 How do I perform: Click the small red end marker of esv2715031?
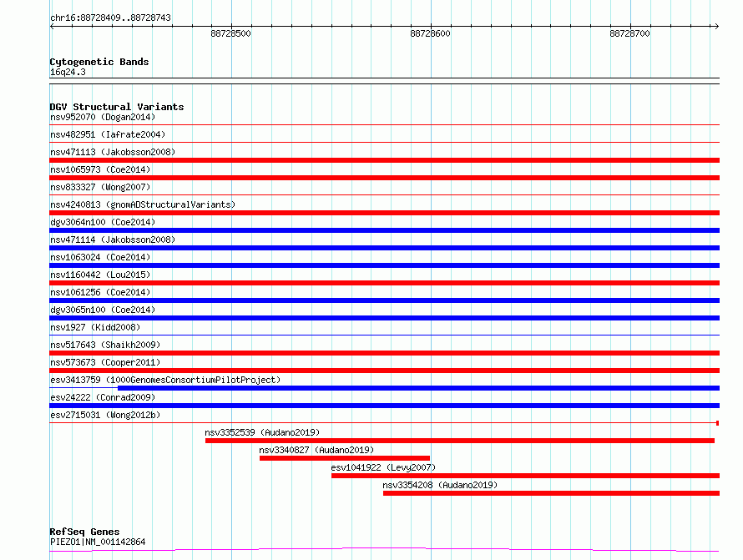pyautogui.click(x=717, y=423)
